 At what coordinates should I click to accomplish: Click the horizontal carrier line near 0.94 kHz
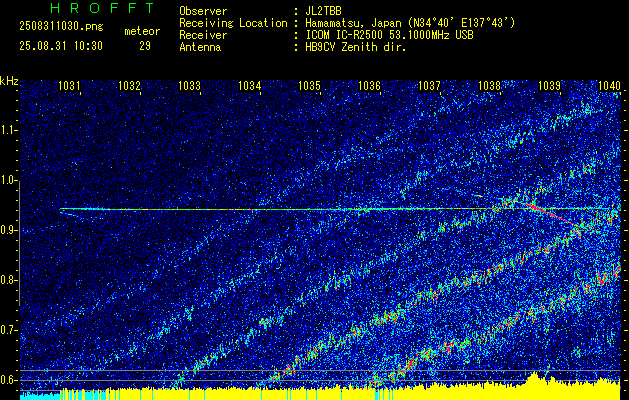click(x=340, y=209)
